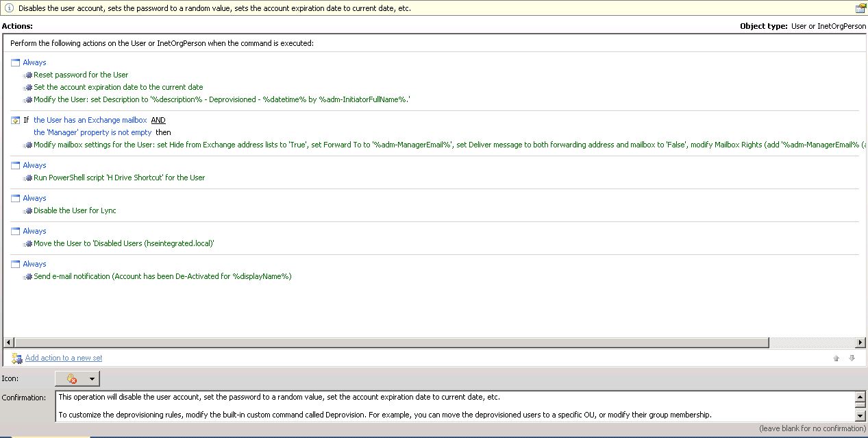The image size is (868, 438).
Task: Click the Always label above Send e-mail notification
Action: coord(34,264)
